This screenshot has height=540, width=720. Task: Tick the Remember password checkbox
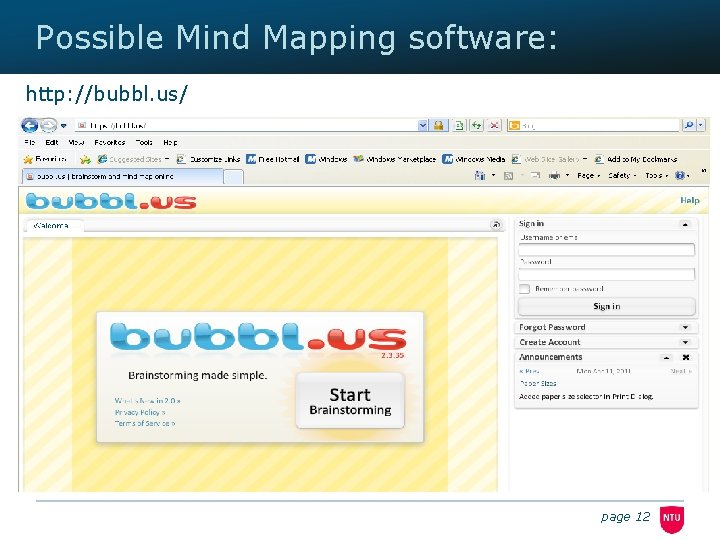click(524, 289)
